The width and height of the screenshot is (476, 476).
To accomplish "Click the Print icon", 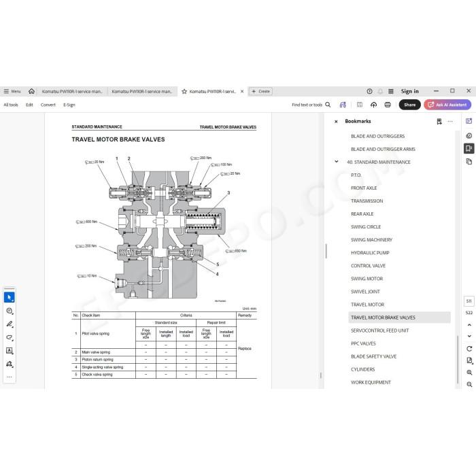I will click(x=388, y=105).
